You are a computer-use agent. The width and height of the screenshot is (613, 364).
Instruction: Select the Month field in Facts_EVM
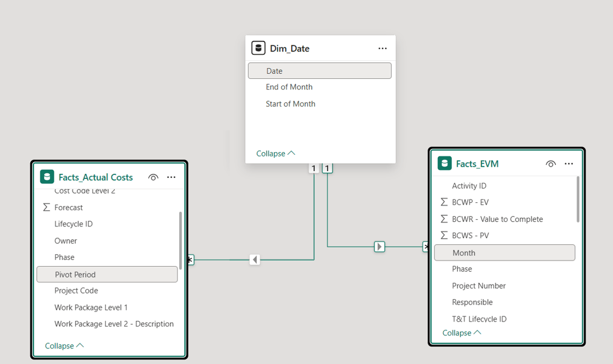click(x=505, y=253)
